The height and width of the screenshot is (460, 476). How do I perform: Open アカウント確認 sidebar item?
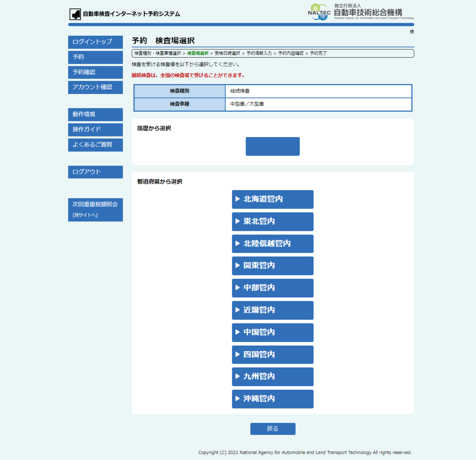(x=95, y=87)
